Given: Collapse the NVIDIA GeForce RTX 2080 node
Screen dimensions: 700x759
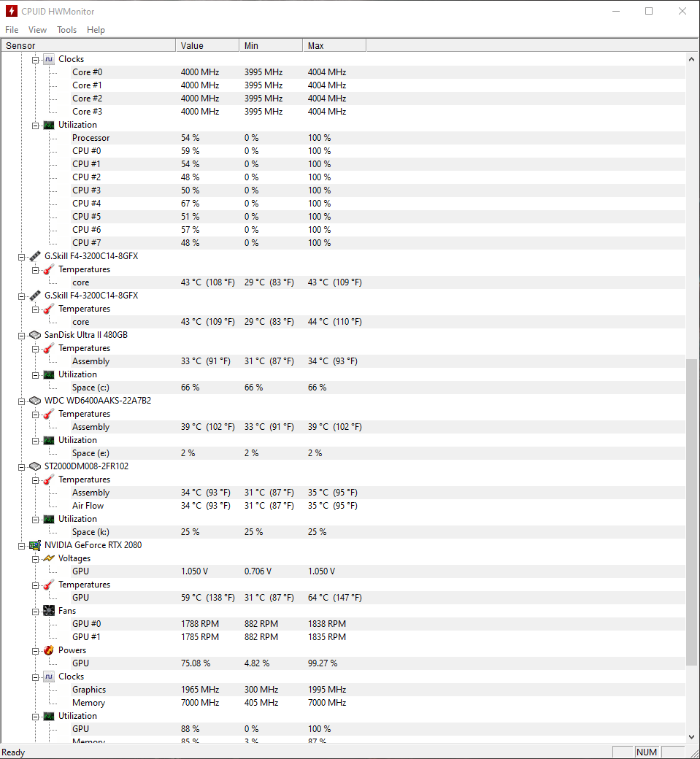Looking at the screenshot, I should pyautogui.click(x=21, y=546).
